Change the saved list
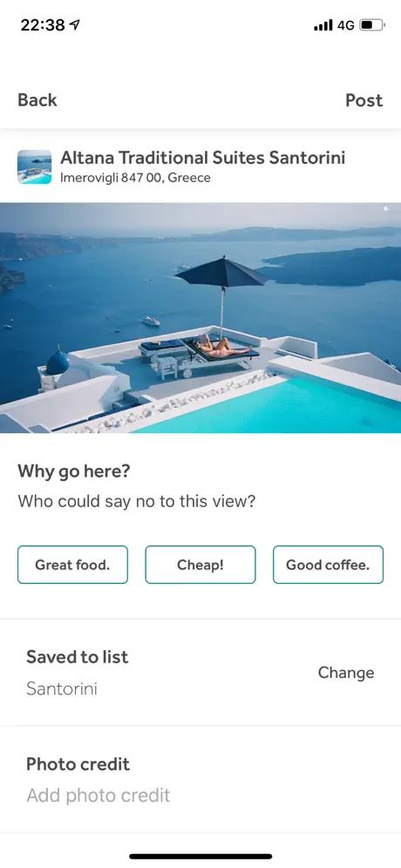Viewport: 401px width, 868px height. tap(346, 673)
